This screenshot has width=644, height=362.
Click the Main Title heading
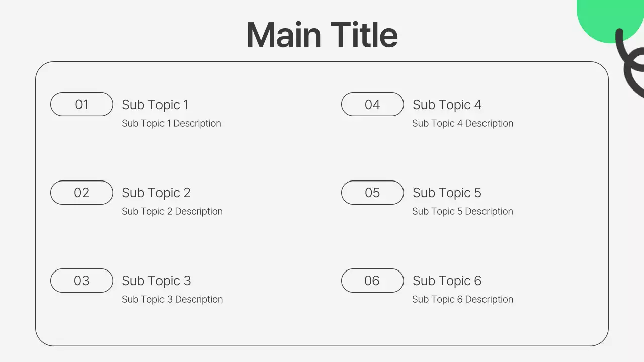[322, 35]
